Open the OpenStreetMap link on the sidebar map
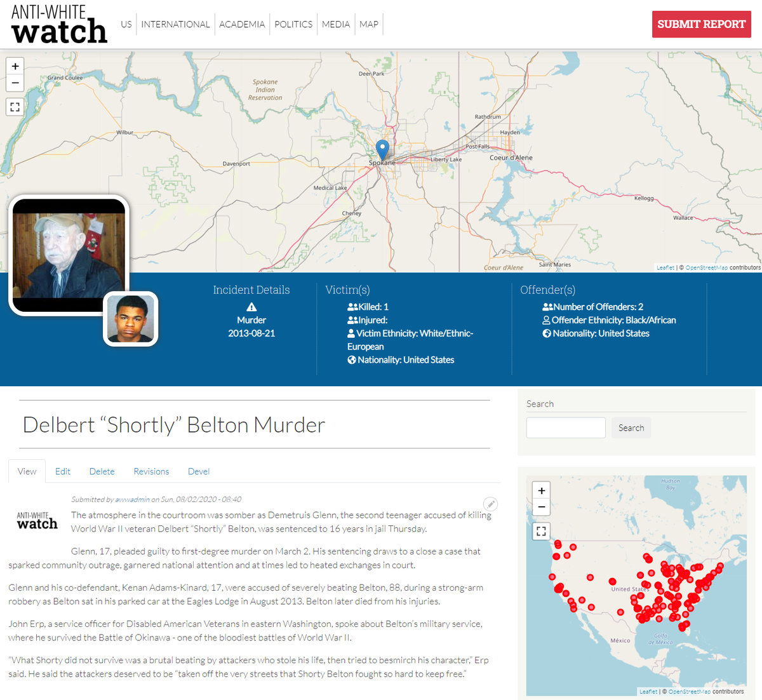Viewport: 762px width, 700px height. tap(690, 692)
